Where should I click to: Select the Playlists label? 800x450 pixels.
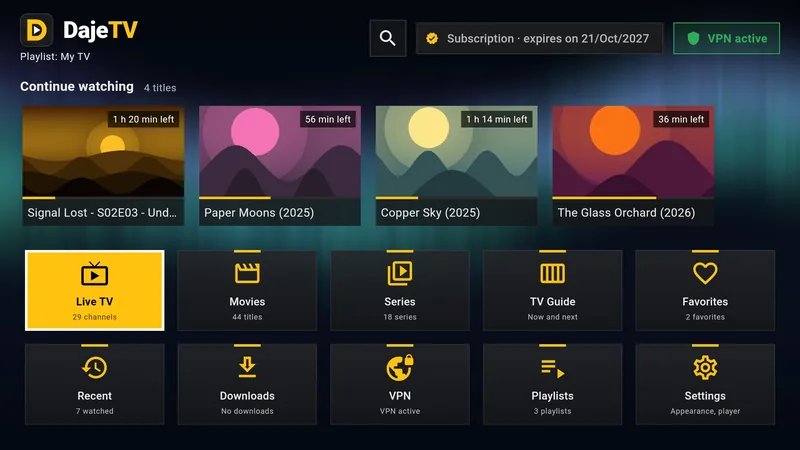click(x=553, y=396)
